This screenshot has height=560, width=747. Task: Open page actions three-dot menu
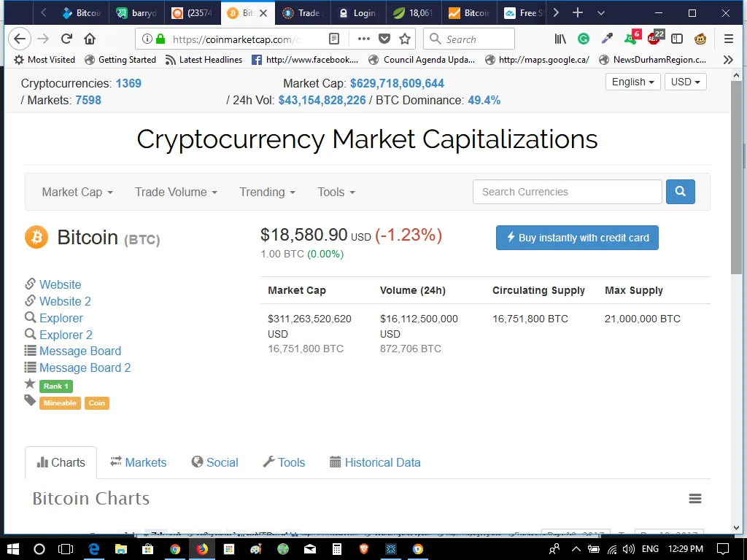click(x=363, y=39)
